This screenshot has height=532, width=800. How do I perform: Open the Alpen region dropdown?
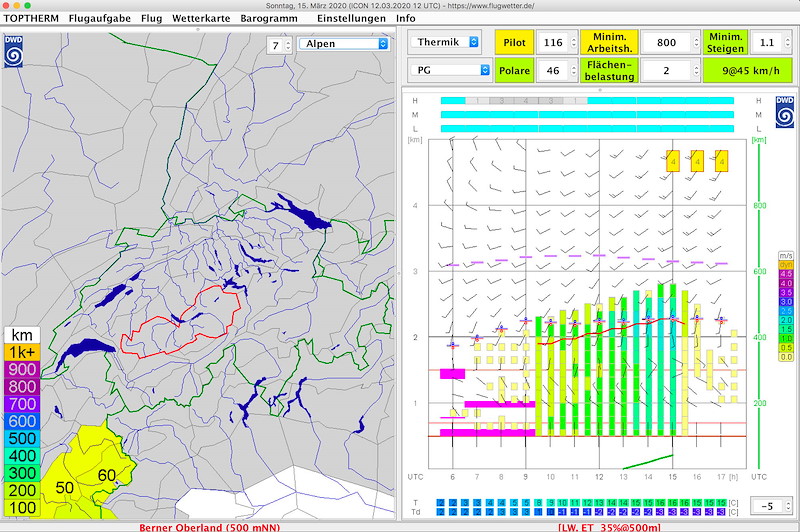click(x=343, y=44)
